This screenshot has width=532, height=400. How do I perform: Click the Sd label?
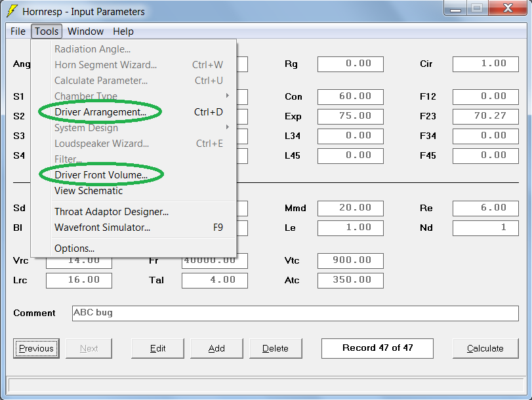coord(19,208)
